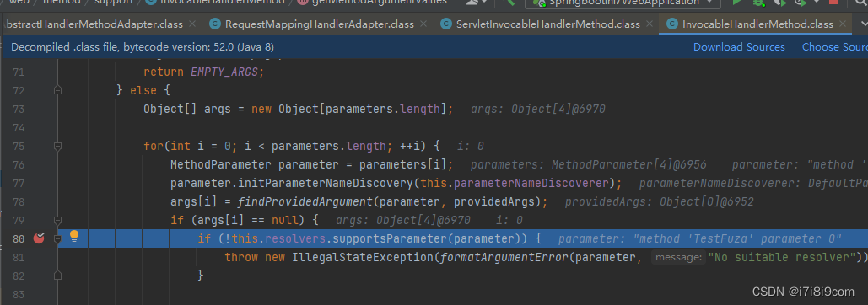The image size is (868, 305).
Task: Click the Download Sources link
Action: (739, 47)
